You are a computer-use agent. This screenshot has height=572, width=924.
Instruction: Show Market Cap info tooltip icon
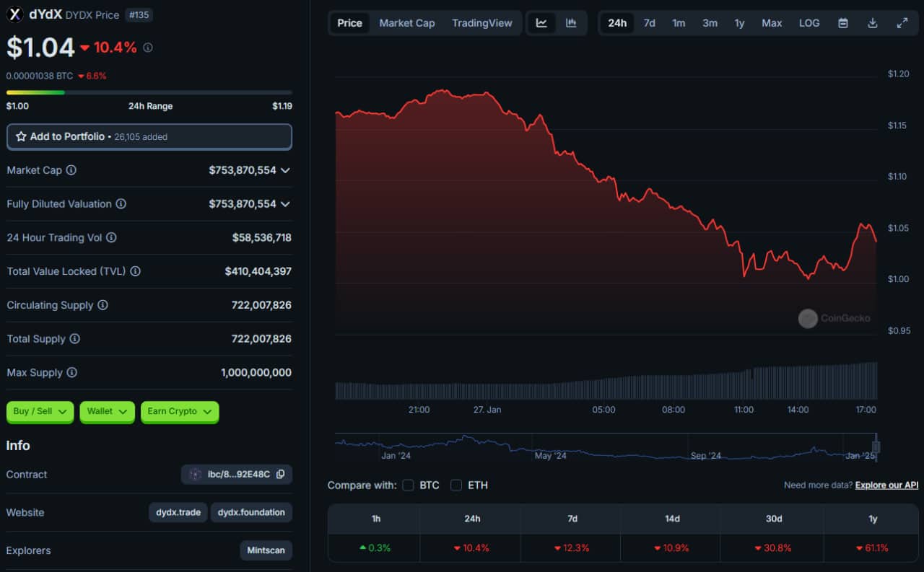[71, 170]
